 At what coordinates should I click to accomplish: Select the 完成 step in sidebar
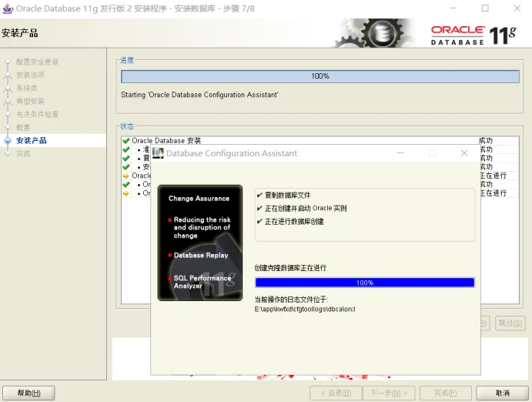[23, 154]
